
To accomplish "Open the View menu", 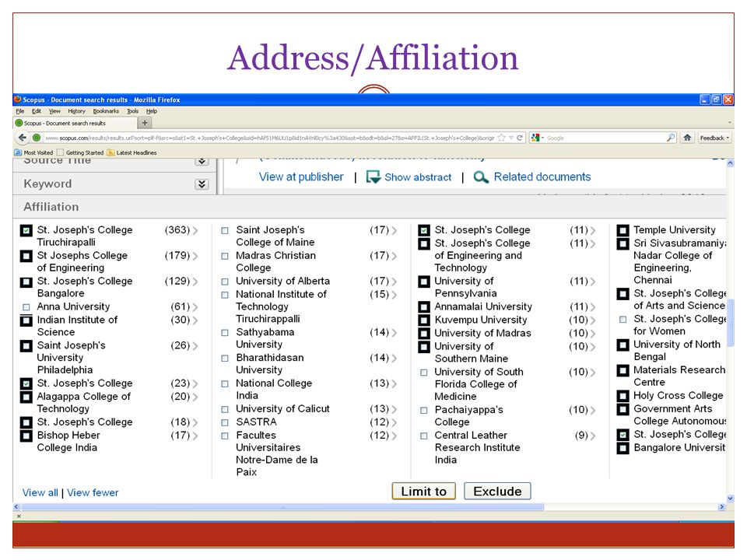I will coord(54,111).
